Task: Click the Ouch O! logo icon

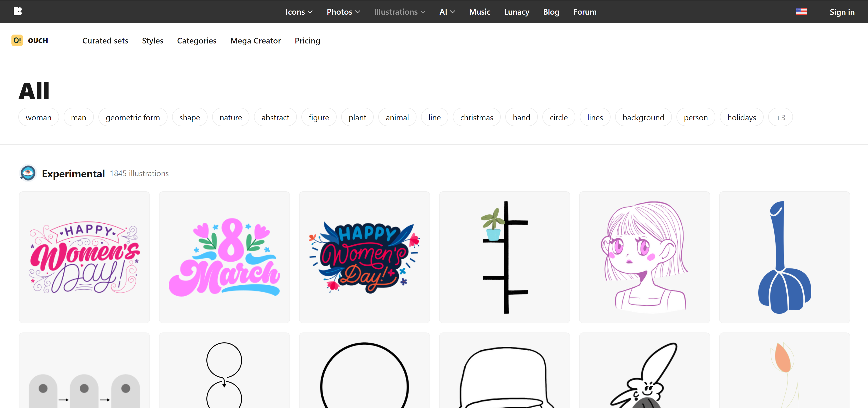Action: tap(17, 41)
